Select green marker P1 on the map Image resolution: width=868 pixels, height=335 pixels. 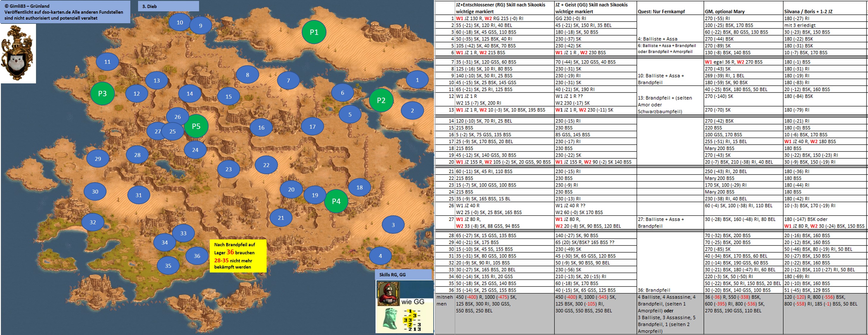314,32
